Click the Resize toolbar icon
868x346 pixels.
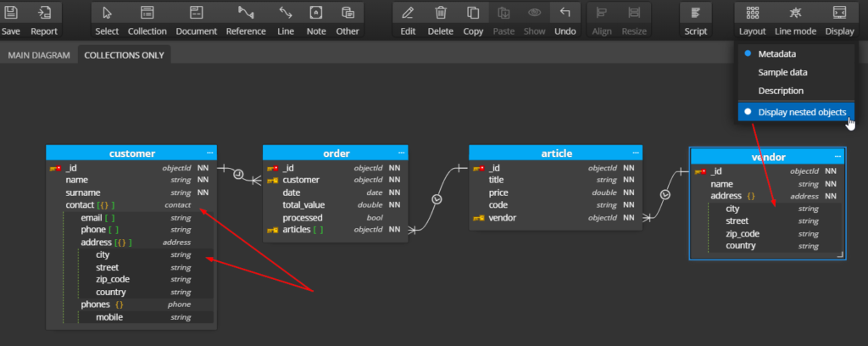coord(634,12)
